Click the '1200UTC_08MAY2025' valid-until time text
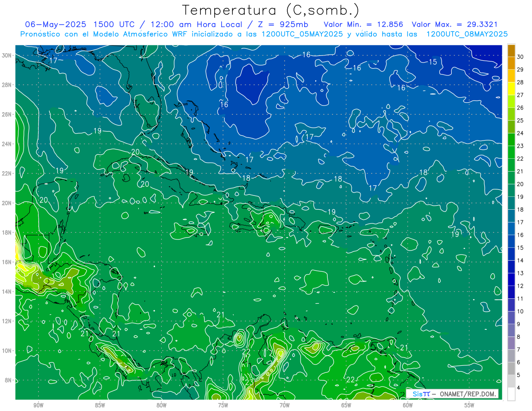The height and width of the screenshot is (411, 532). point(467,34)
